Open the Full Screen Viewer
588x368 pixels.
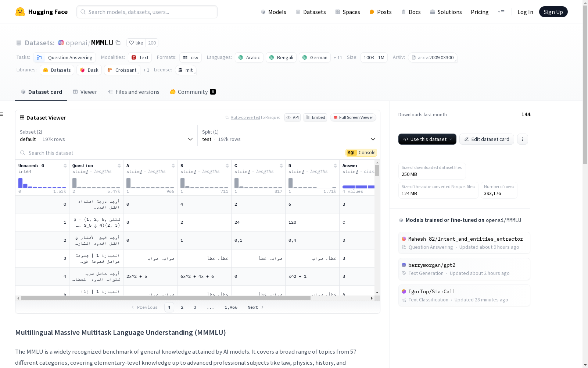pos(353,117)
